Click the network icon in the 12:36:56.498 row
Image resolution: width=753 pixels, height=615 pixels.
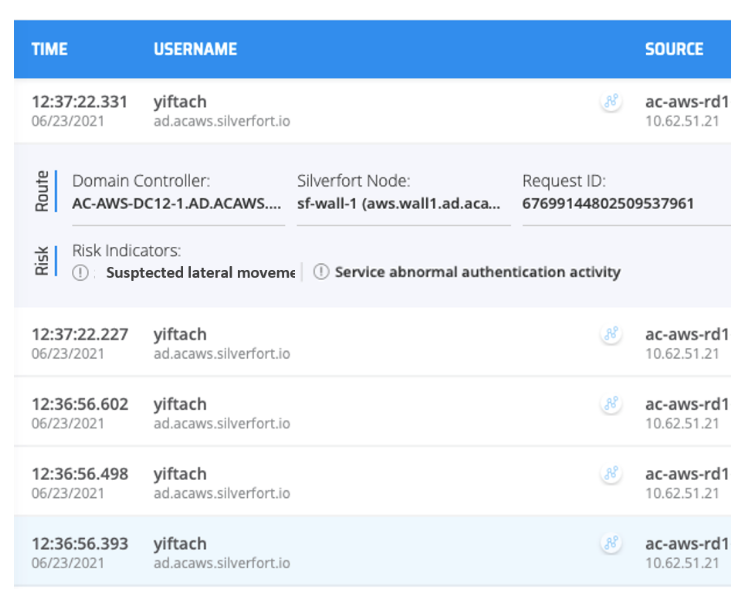[x=610, y=474]
